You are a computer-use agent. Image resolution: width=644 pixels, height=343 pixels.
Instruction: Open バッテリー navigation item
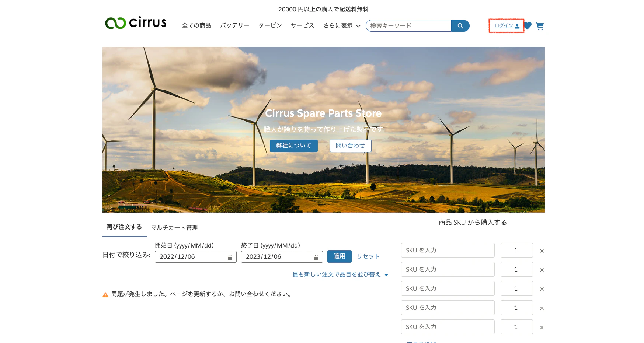coord(235,25)
